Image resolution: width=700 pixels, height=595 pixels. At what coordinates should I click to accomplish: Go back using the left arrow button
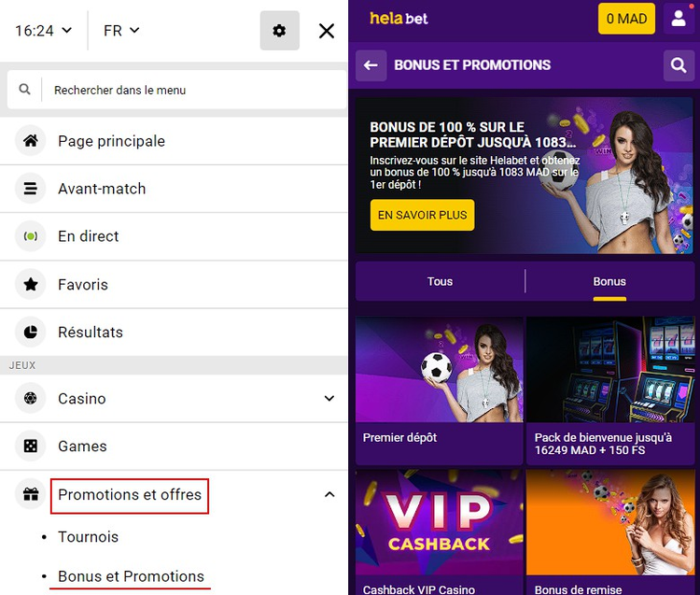pos(371,65)
